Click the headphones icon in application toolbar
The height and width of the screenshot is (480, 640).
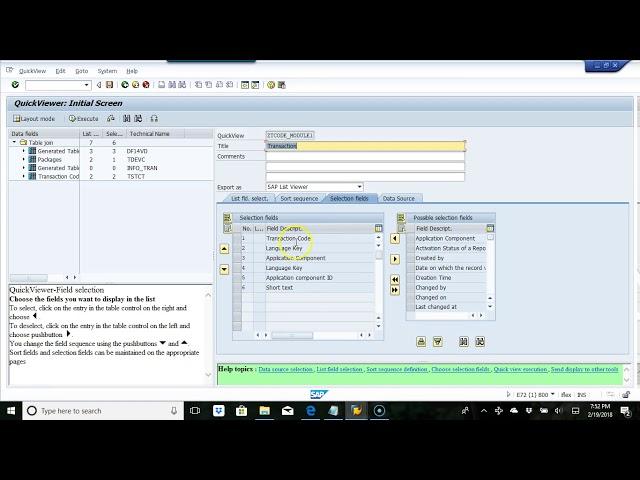click(x=154, y=119)
